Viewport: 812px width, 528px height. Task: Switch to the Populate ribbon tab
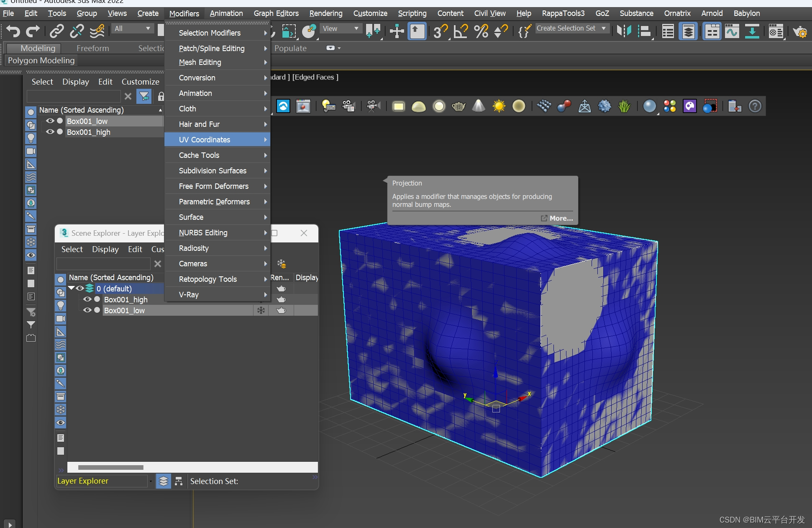pos(290,48)
